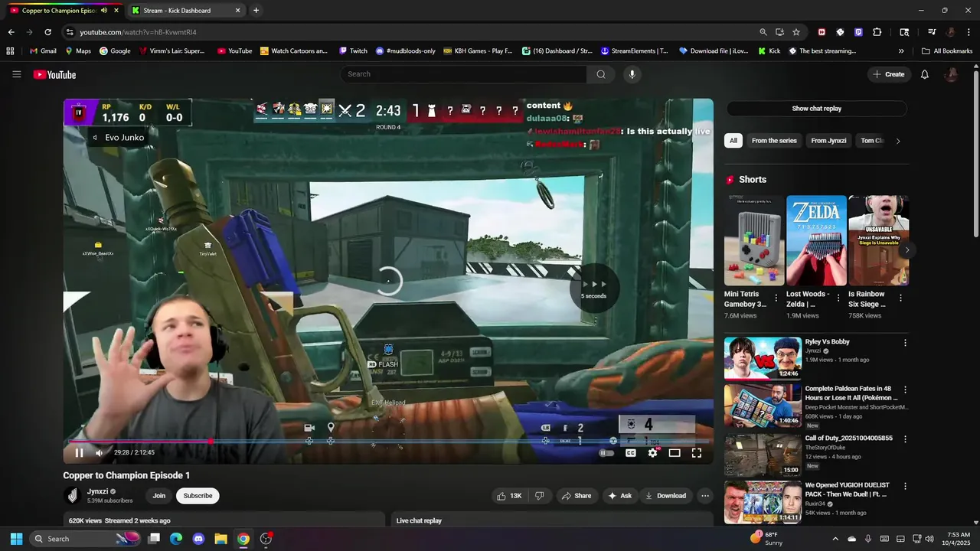Select the All filter chip

733,141
